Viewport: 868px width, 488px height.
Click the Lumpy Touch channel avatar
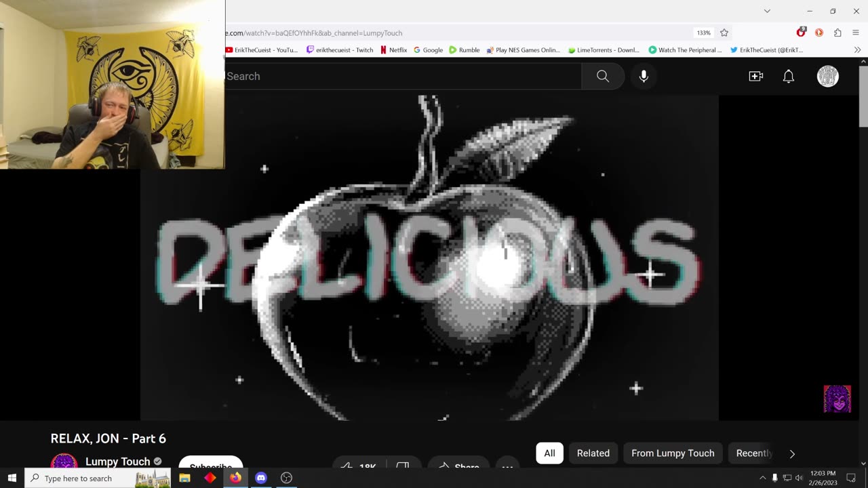[x=64, y=462]
